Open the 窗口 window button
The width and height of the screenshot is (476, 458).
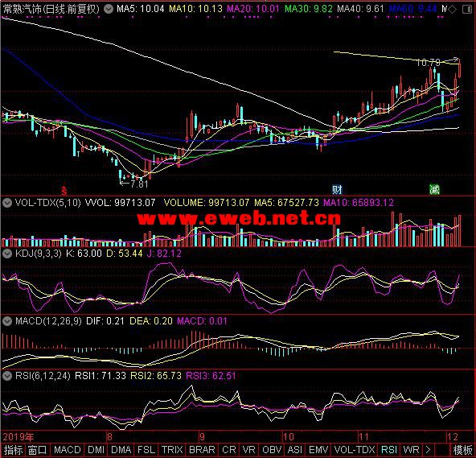click(37, 450)
